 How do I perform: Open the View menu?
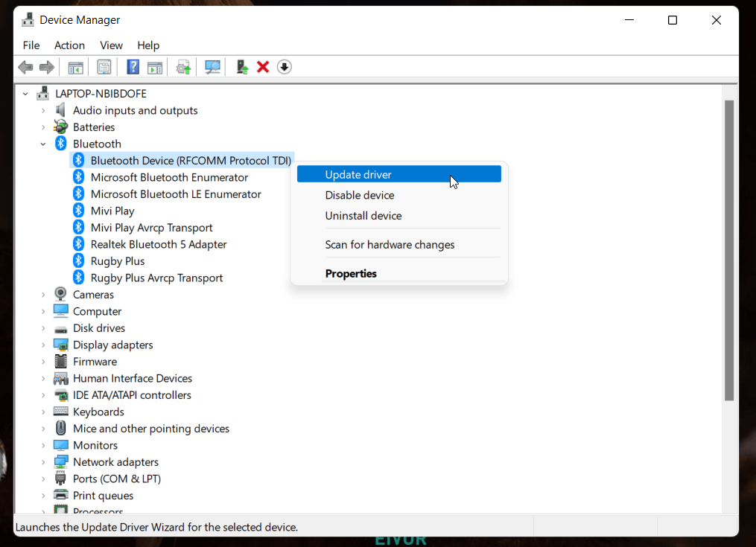click(112, 45)
